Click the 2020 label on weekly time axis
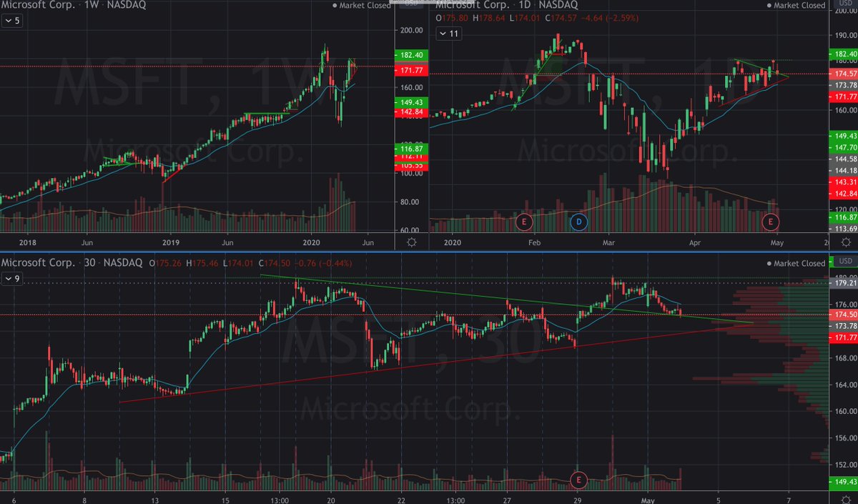 [313, 243]
